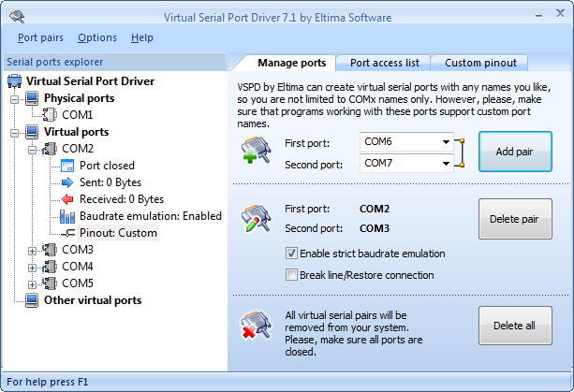Image resolution: width=574 pixels, height=392 pixels.
Task: Click the Pinout connector icon
Action: [68, 233]
